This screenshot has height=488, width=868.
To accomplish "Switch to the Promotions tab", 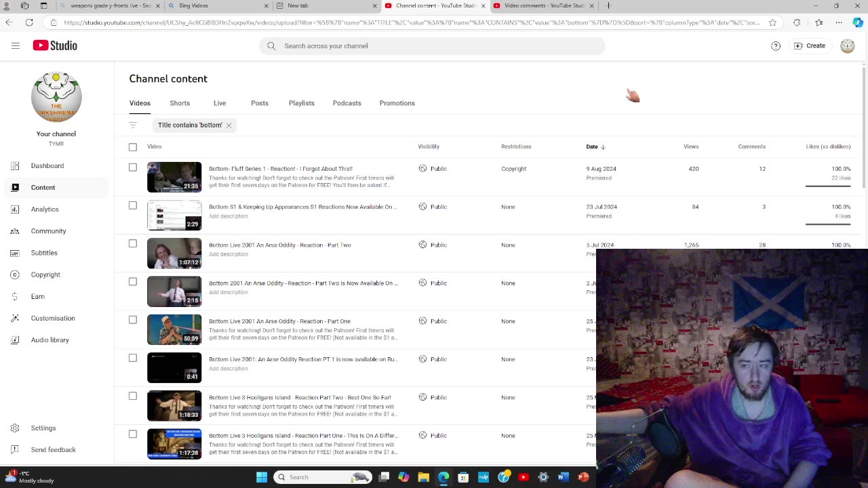I will coord(397,103).
